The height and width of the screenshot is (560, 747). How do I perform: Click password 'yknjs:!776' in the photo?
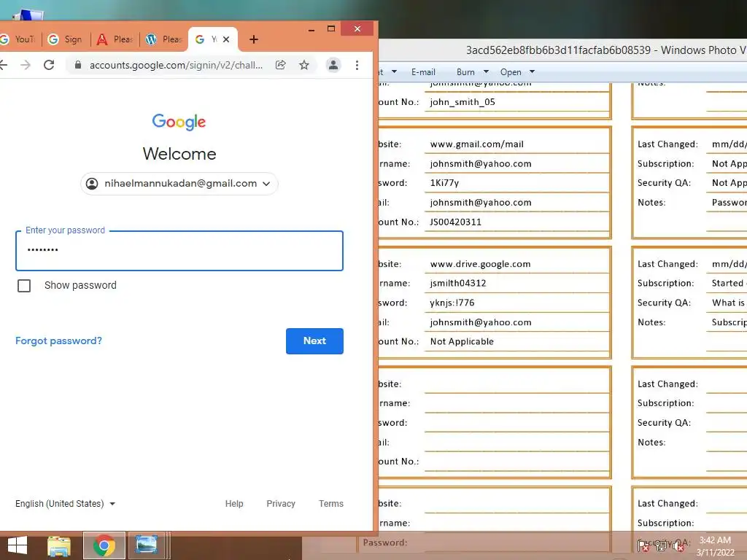click(x=452, y=303)
